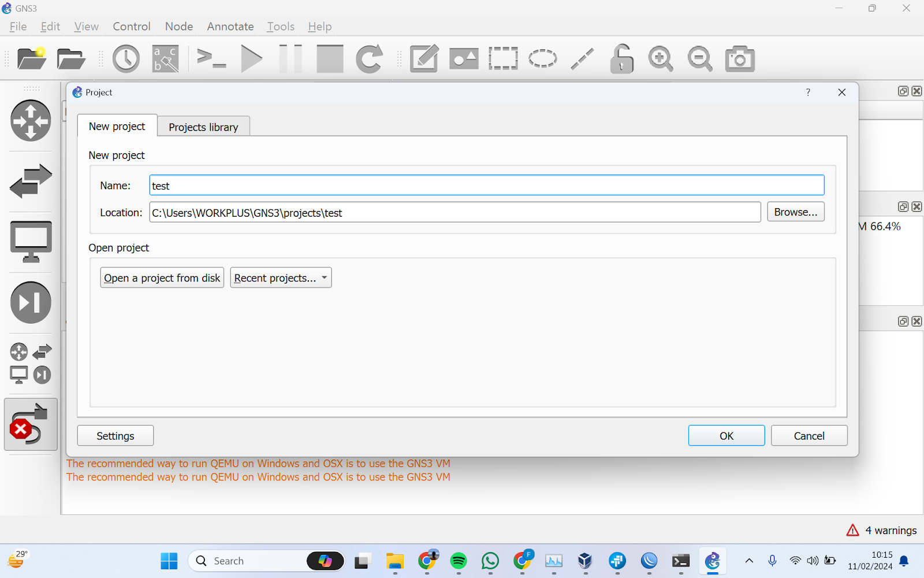Image resolution: width=924 pixels, height=578 pixels.
Task: Open the Control menu
Action: (x=132, y=27)
